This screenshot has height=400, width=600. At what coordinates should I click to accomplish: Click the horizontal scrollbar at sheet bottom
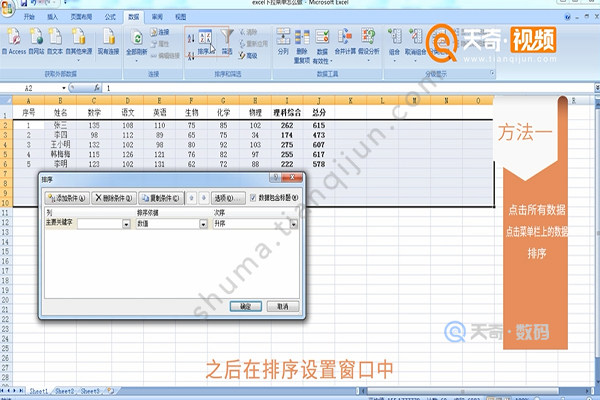point(462,391)
